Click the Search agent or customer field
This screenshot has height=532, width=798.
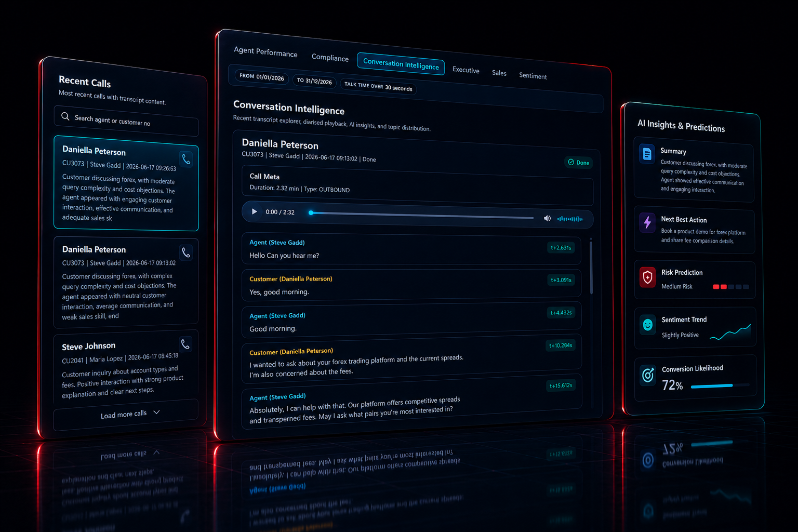coord(126,121)
